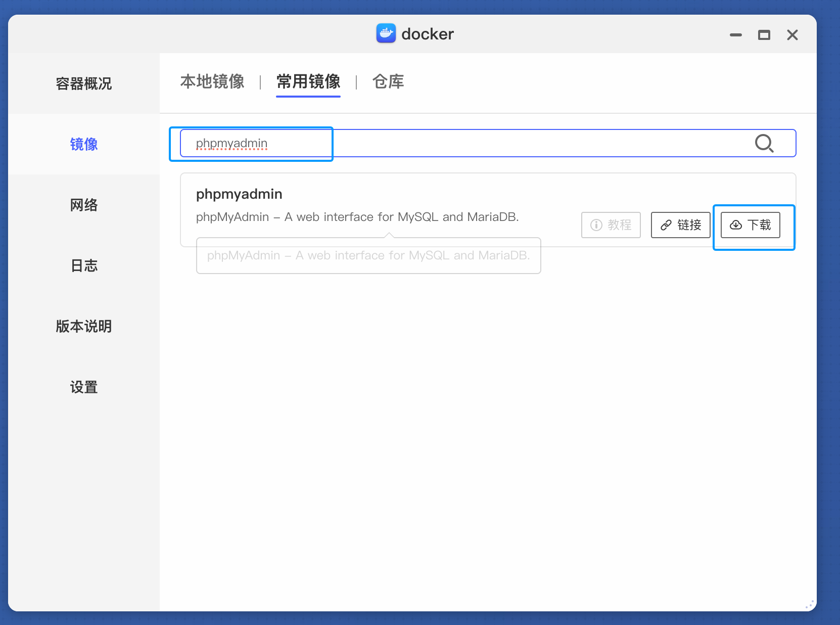
Task: Open 日志 in the sidebar
Action: pyautogui.click(x=84, y=265)
